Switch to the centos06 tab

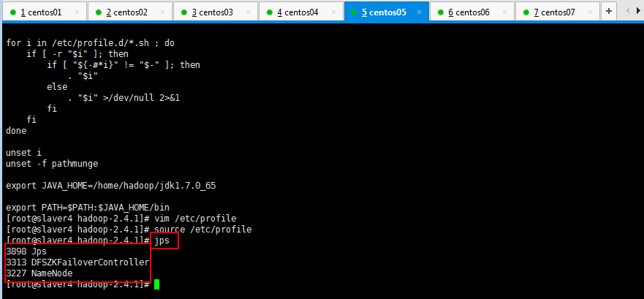(x=469, y=12)
